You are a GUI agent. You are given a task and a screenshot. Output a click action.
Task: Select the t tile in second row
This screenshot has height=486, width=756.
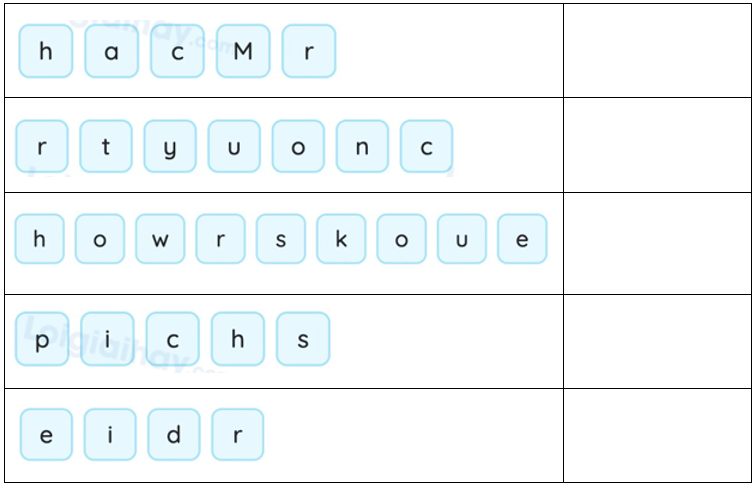(106, 146)
